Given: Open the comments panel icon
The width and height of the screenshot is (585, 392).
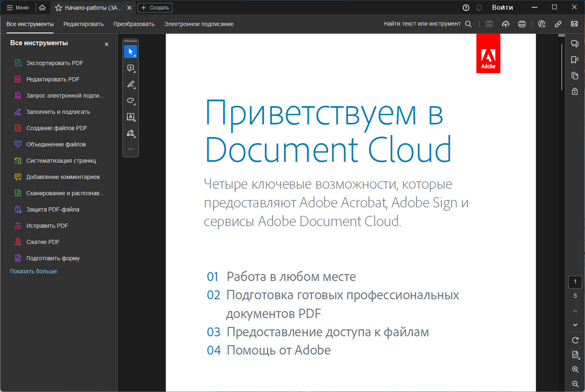Looking at the screenshot, I should 575,44.
